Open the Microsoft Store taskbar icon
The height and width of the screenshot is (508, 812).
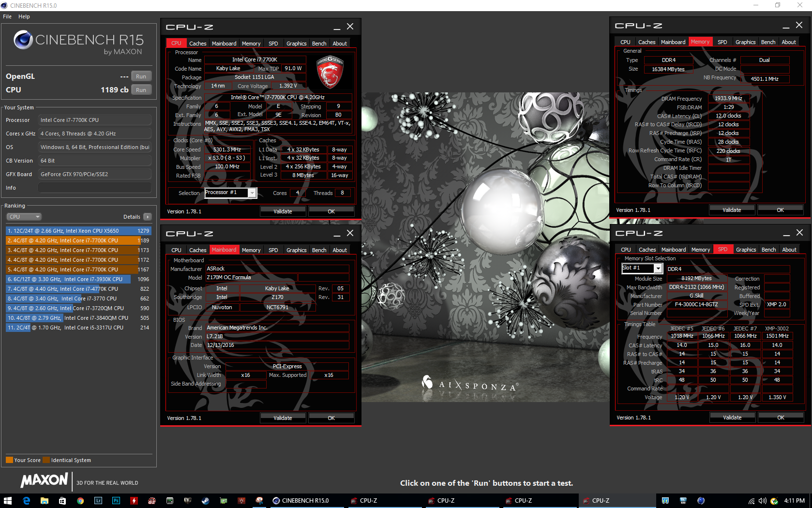[x=62, y=501]
